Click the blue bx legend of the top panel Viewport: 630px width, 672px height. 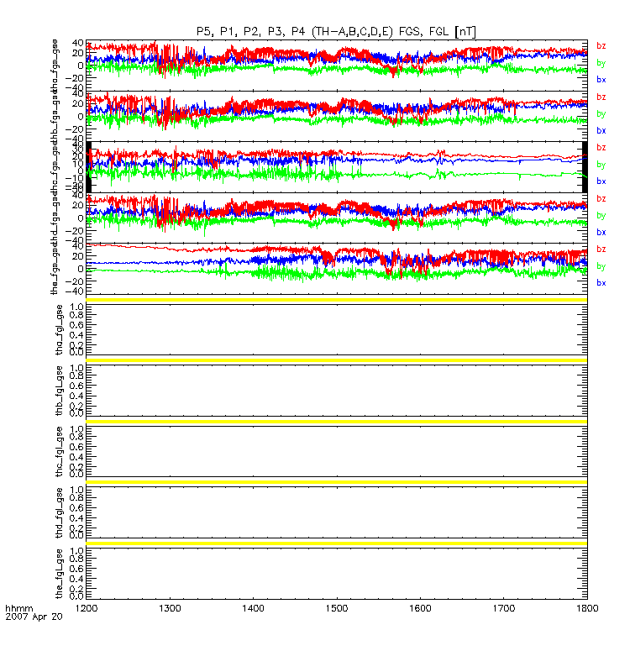click(x=601, y=80)
